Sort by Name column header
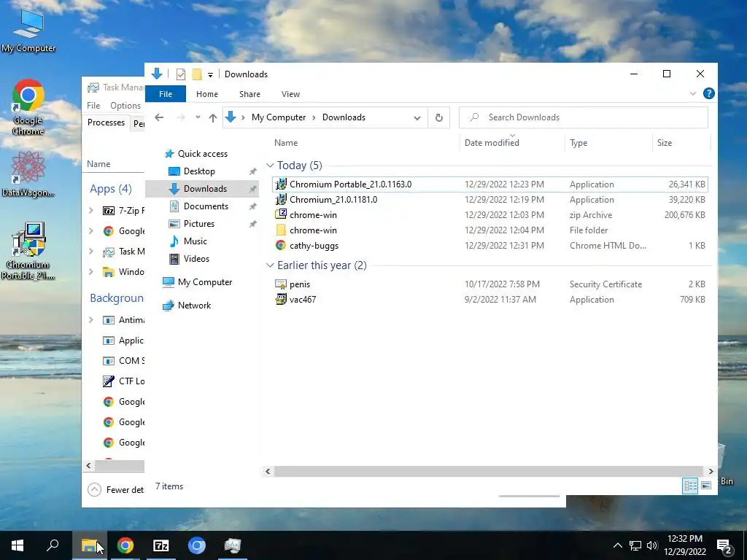 (286, 142)
